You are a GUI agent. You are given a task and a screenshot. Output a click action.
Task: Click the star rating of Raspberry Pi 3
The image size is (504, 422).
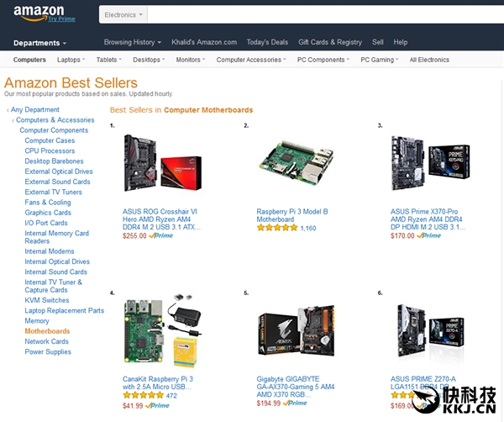click(x=277, y=228)
